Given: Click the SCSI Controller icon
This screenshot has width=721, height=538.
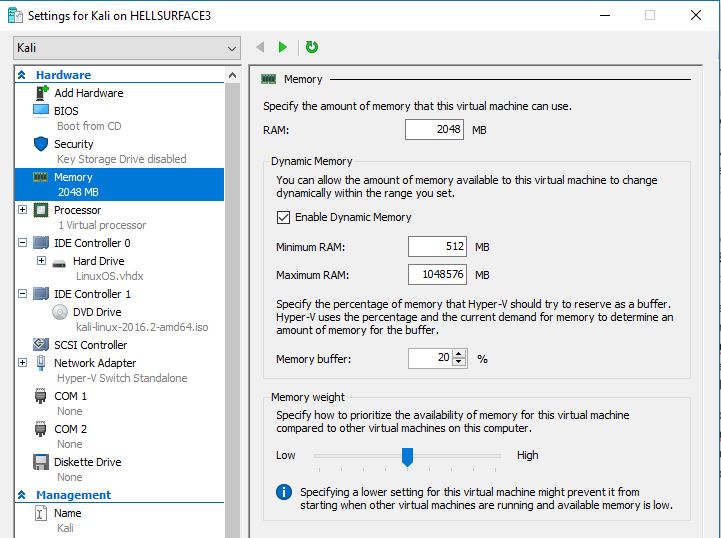Looking at the screenshot, I should tap(41, 344).
